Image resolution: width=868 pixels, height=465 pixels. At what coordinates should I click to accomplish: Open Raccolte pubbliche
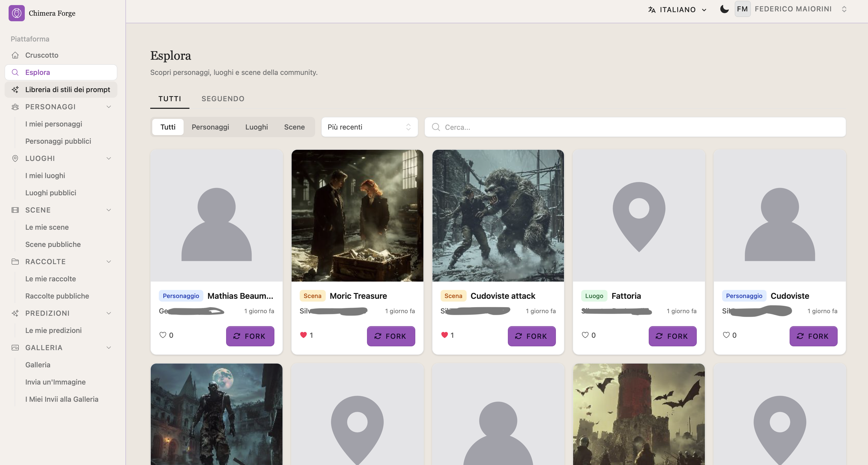point(57,295)
